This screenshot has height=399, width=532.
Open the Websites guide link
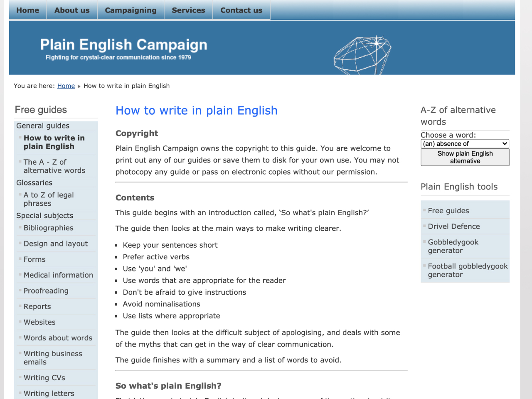click(x=39, y=322)
